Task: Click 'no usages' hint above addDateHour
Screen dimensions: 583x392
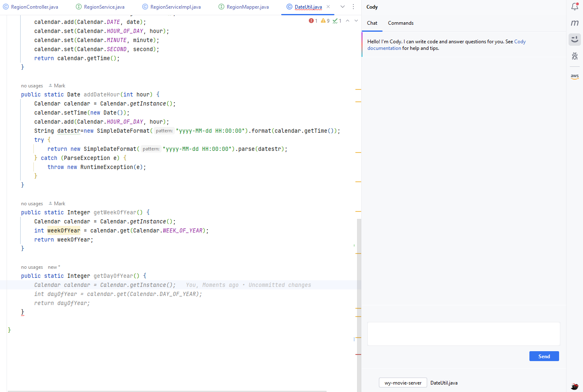Action: 32,86
